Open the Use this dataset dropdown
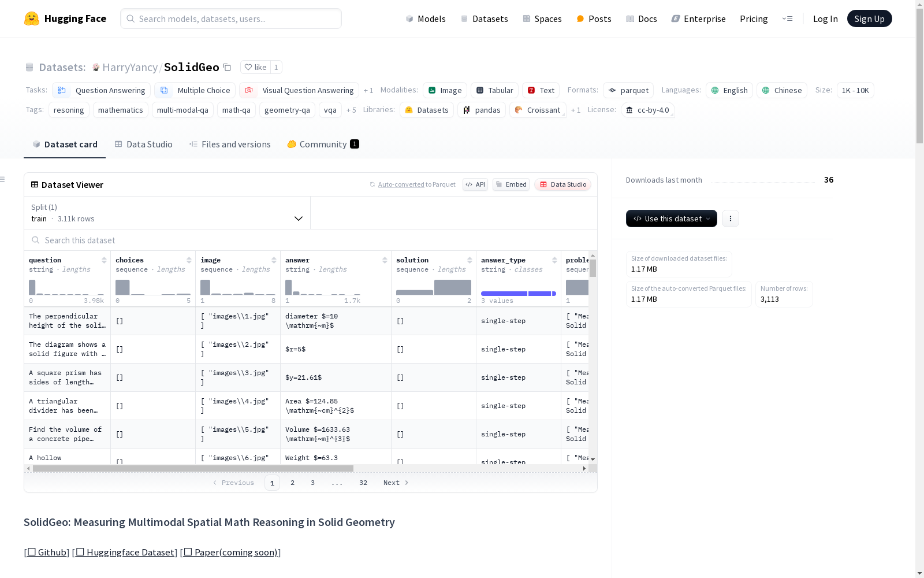Viewport: 924px width, 578px height. click(672, 218)
